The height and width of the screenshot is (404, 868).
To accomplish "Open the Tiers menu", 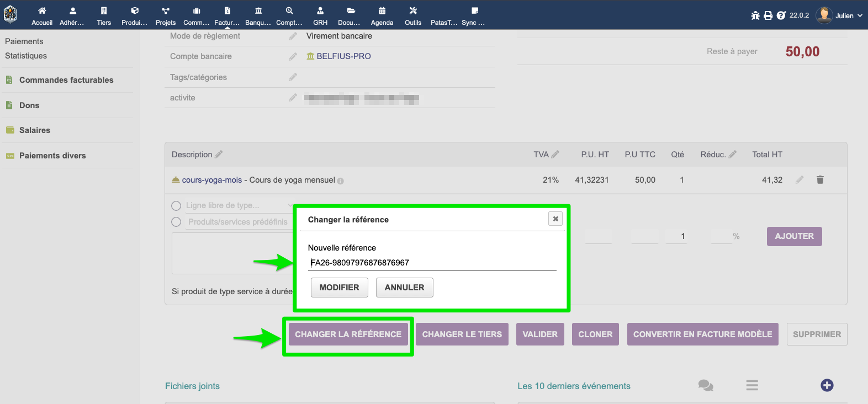I will coord(104,16).
